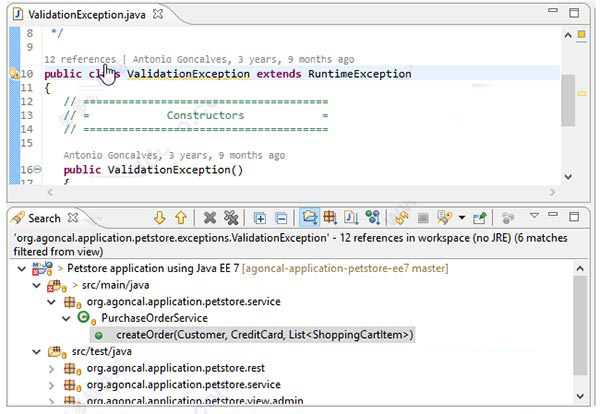The height and width of the screenshot is (414, 600).
Task: Collapse the PurchaseOrderService class node
Action: pyautogui.click(x=66, y=319)
